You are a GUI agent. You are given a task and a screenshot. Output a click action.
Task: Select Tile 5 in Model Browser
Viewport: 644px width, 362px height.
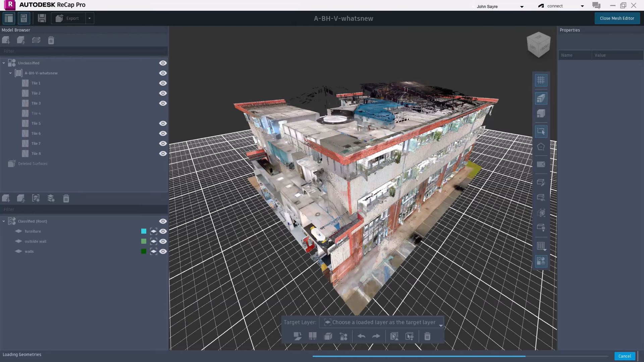(x=36, y=123)
